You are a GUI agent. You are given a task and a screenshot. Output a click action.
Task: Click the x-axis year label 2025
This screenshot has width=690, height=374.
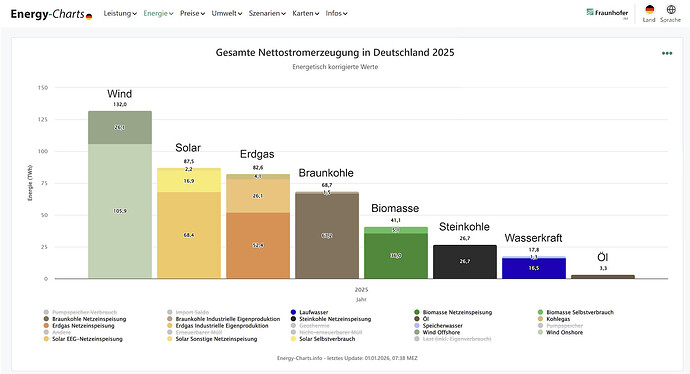coord(361,290)
